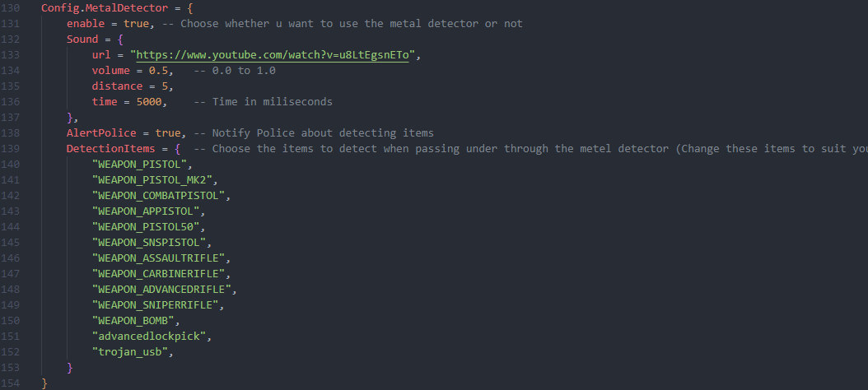Open the YouTube URL link in Sound
Viewport: 868px width, 390px height.
pos(278,55)
